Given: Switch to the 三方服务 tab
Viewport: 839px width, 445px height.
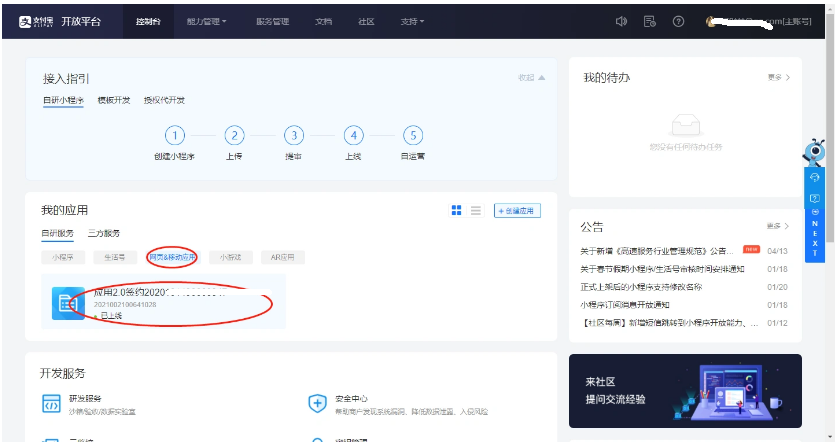Looking at the screenshot, I should tap(103, 233).
